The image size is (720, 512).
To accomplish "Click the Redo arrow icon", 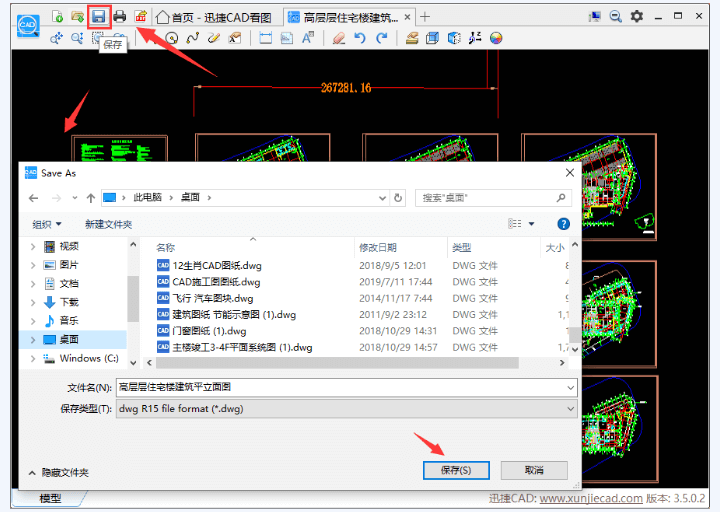I will pos(381,38).
